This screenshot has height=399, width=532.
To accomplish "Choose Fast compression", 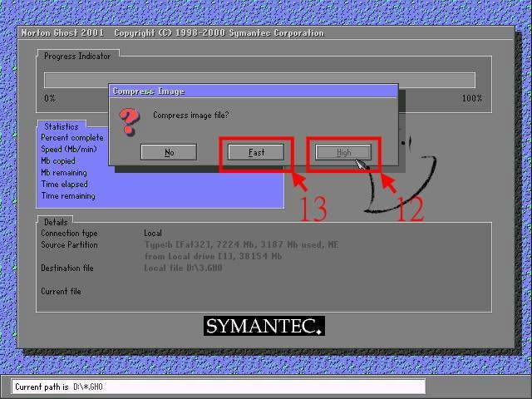I will coord(256,152).
